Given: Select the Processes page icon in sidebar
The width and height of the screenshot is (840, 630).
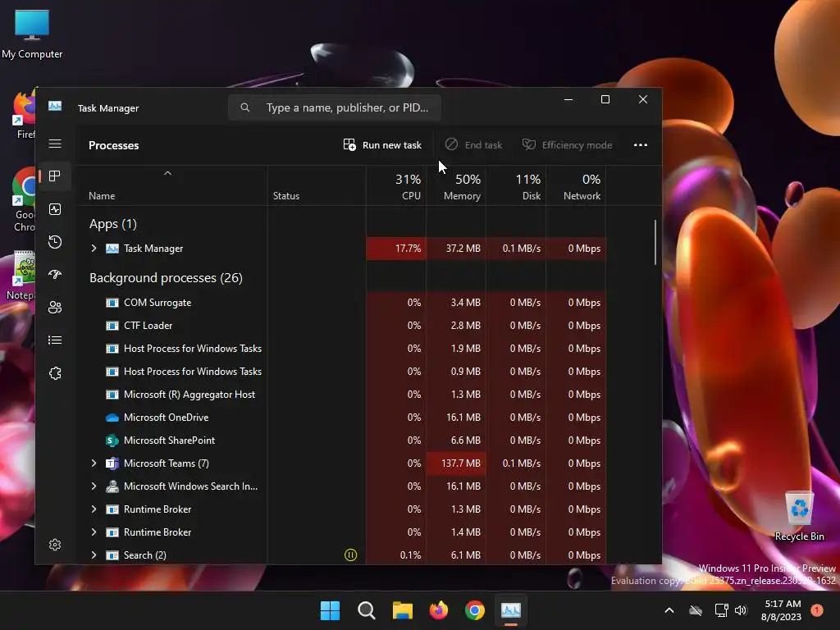Looking at the screenshot, I should [x=55, y=176].
